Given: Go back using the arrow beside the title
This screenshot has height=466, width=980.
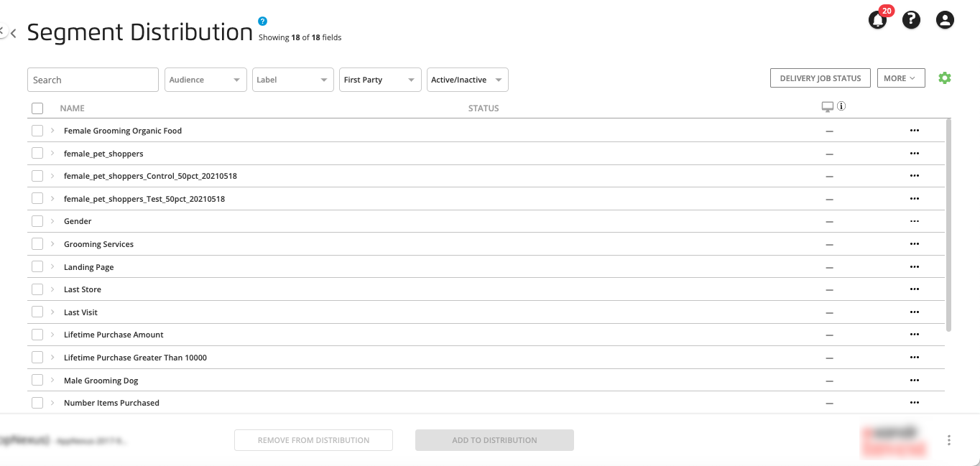Looking at the screenshot, I should (14, 33).
